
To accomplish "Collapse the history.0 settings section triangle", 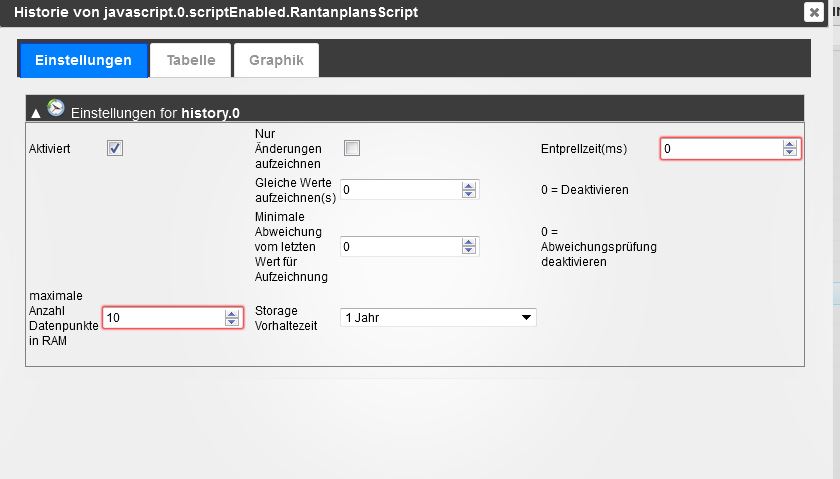I will tap(36, 113).
